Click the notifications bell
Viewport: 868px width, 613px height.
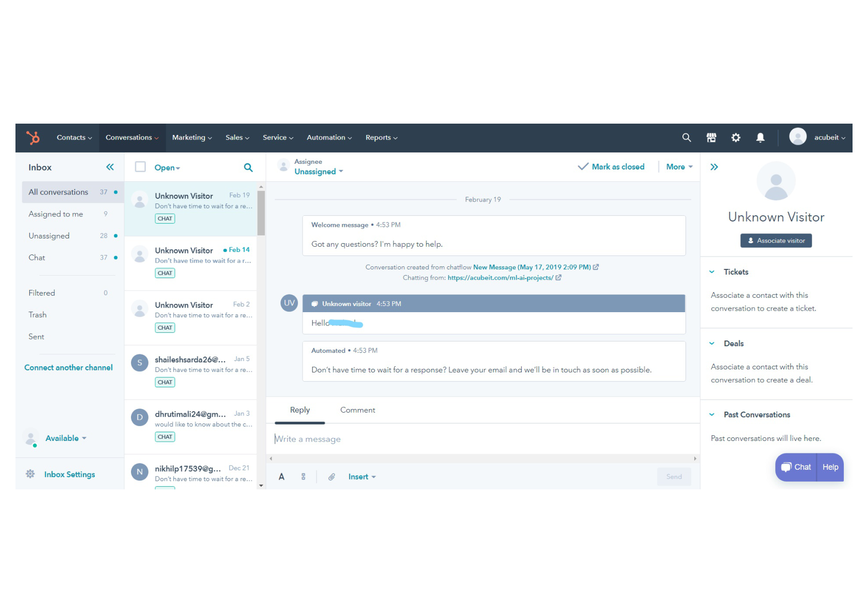[x=760, y=138]
